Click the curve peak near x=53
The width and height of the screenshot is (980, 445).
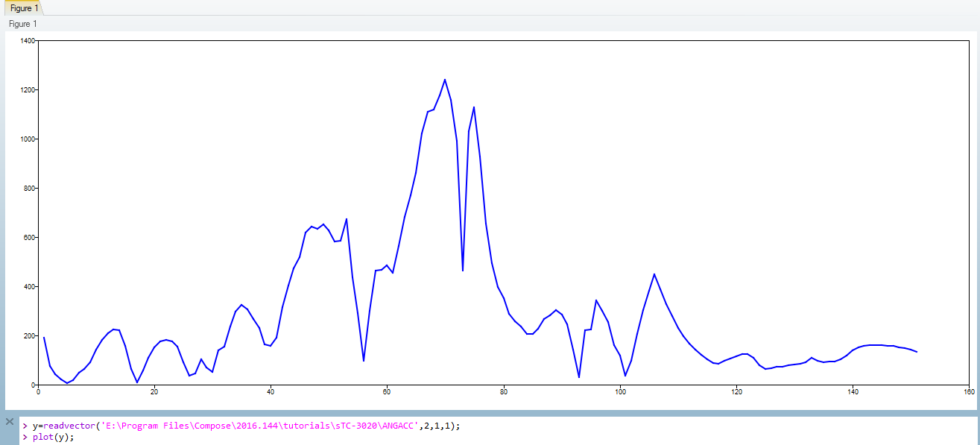pos(347,219)
